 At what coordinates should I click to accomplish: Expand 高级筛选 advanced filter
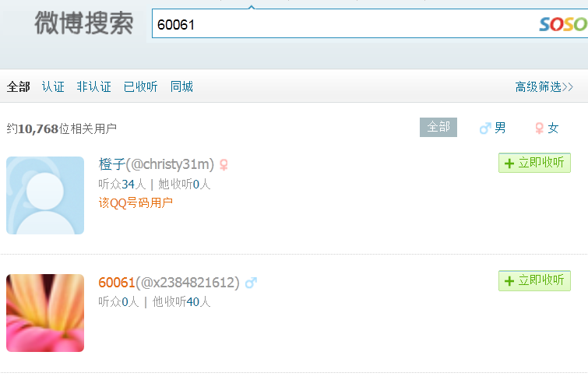(544, 86)
